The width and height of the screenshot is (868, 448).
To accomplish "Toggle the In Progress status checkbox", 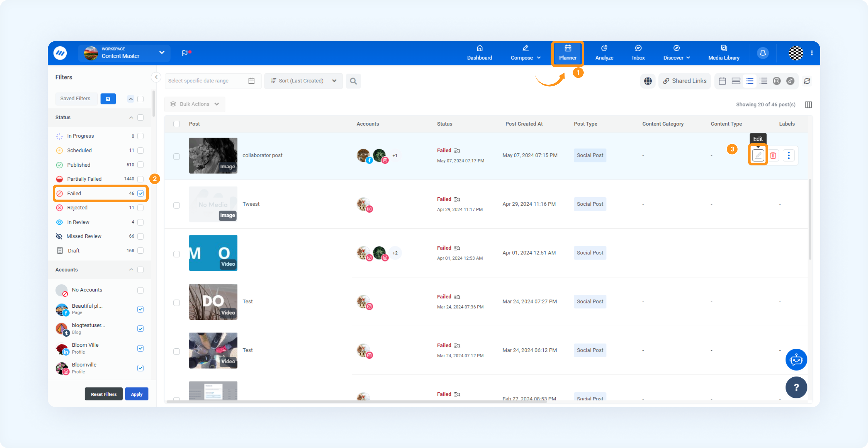I will (141, 136).
